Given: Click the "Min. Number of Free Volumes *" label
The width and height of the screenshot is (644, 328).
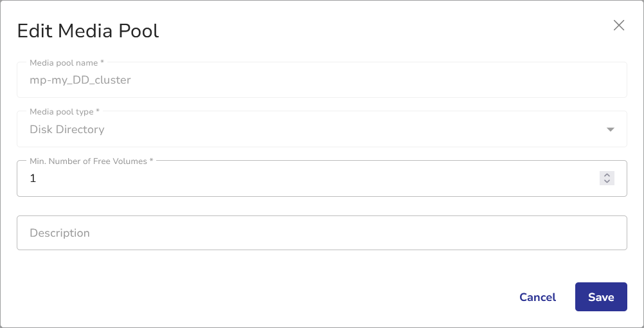Looking at the screenshot, I should (91, 161).
